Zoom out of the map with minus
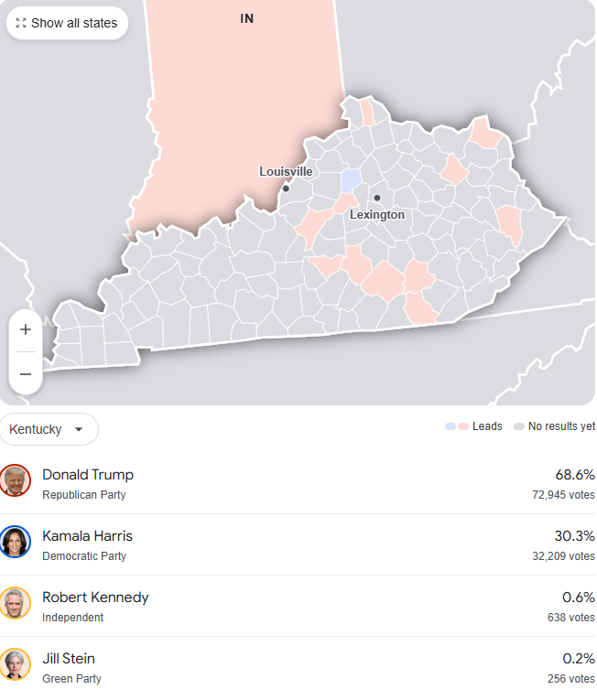Image resolution: width=597 pixels, height=700 pixels. pyautogui.click(x=26, y=373)
